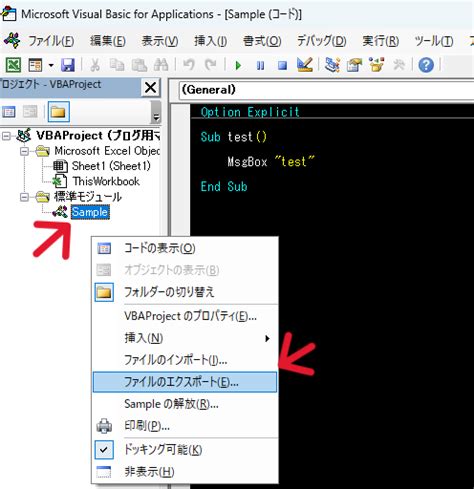The width and height of the screenshot is (474, 489).
Task: Open Object Browser toolbar icon
Action: pyautogui.click(x=376, y=65)
